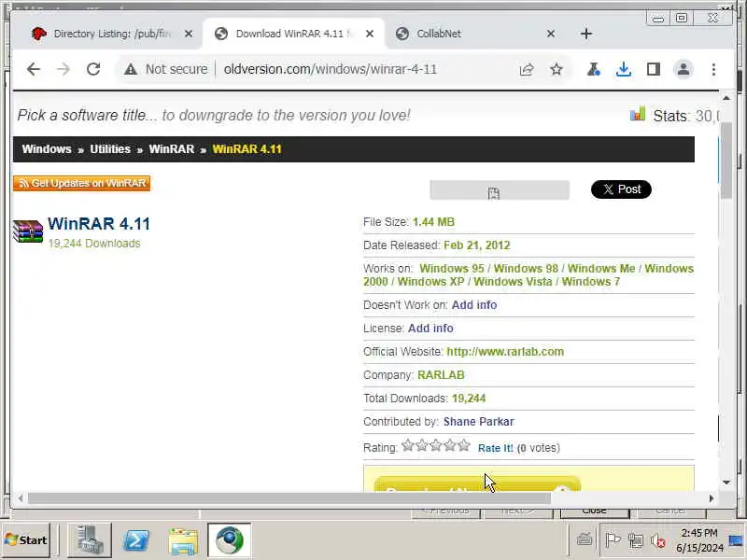Image resolution: width=747 pixels, height=560 pixels.
Task: Click the green Download Now button
Action: (x=477, y=483)
